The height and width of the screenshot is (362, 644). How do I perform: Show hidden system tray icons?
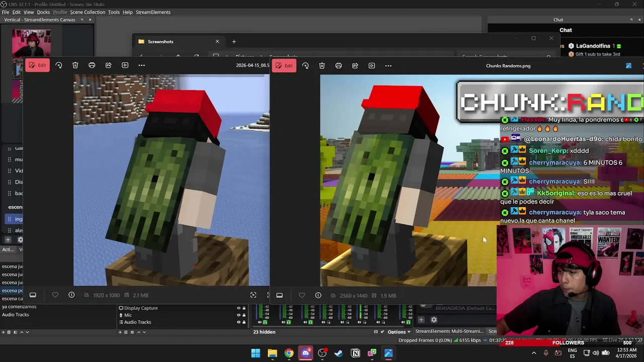tap(534, 353)
